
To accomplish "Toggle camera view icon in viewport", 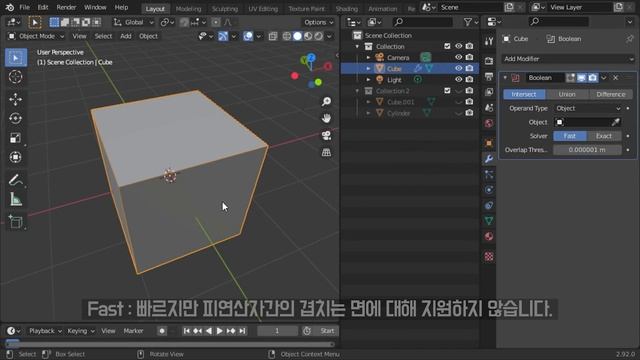I will [x=326, y=136].
